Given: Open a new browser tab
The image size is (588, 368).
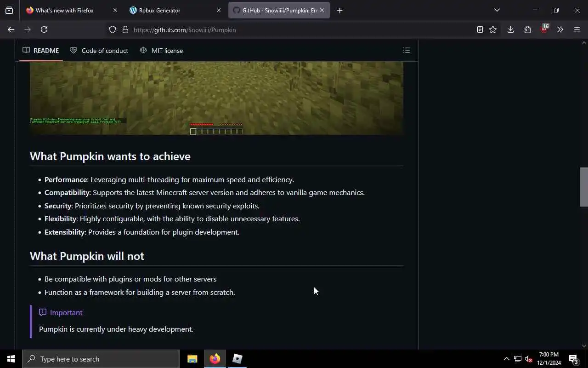Looking at the screenshot, I should 339,10.
